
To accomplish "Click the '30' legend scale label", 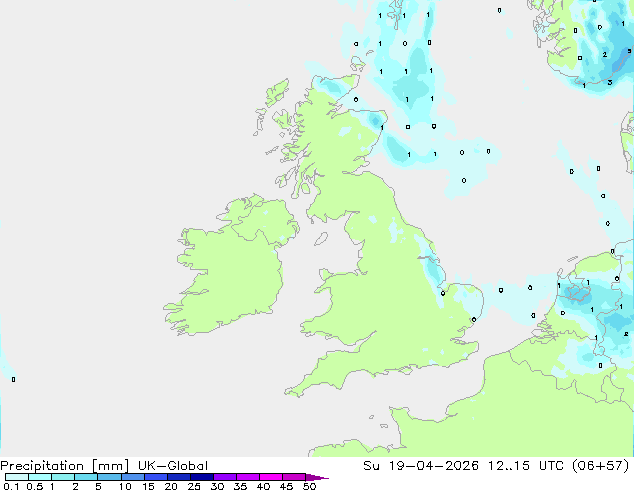I will tap(217, 486).
